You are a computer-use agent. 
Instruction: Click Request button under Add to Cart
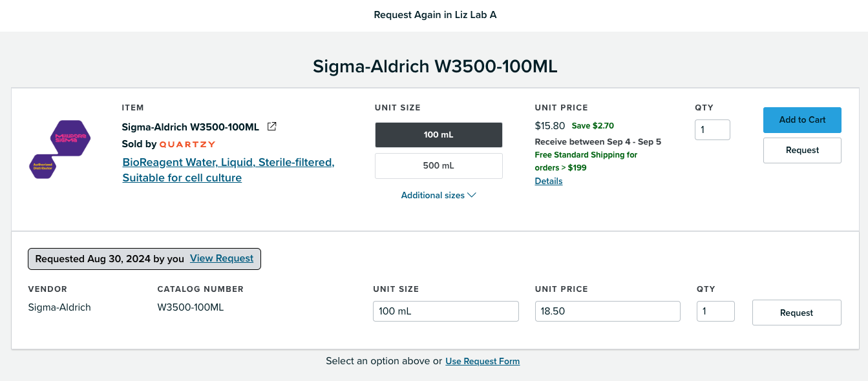802,150
